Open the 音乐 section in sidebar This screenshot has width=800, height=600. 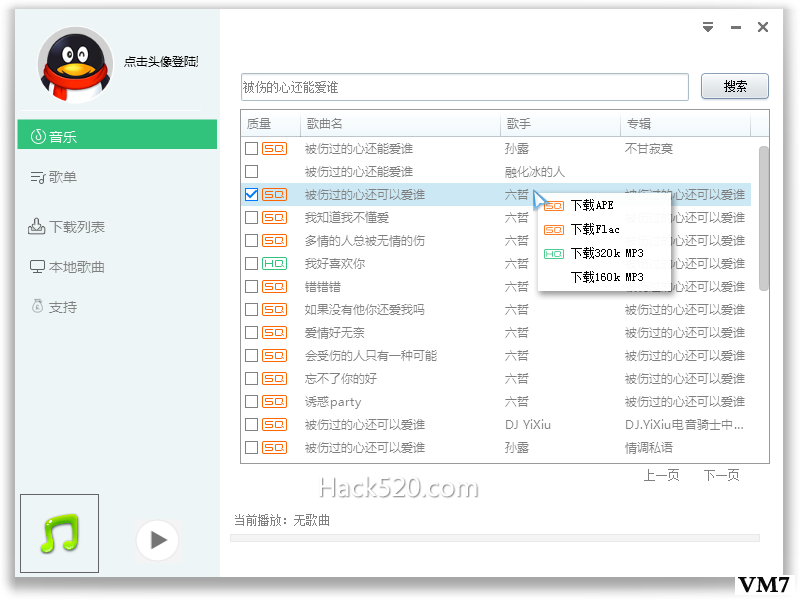[x=116, y=136]
